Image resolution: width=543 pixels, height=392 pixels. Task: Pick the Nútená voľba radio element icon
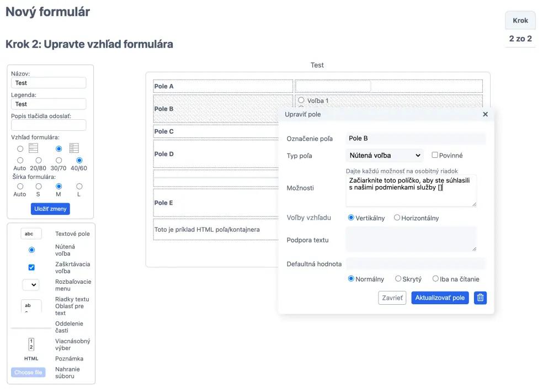(31, 250)
